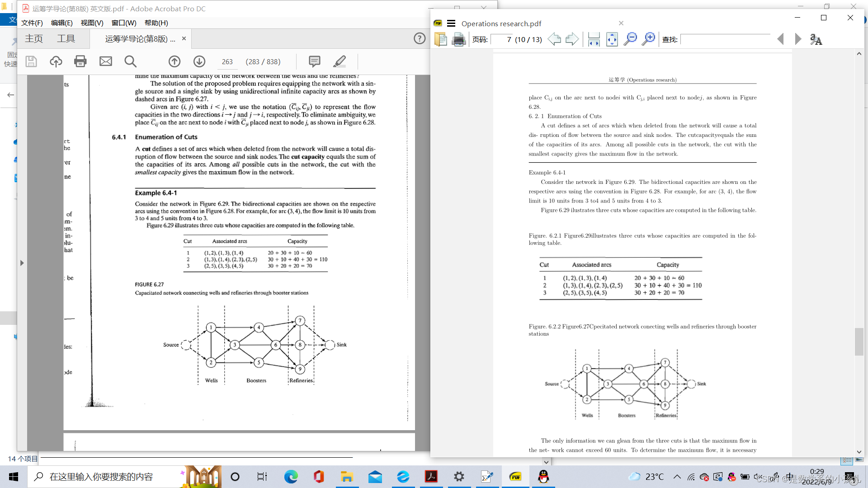Open a file in the Operations research viewer
The image size is (868, 488).
coord(440,39)
